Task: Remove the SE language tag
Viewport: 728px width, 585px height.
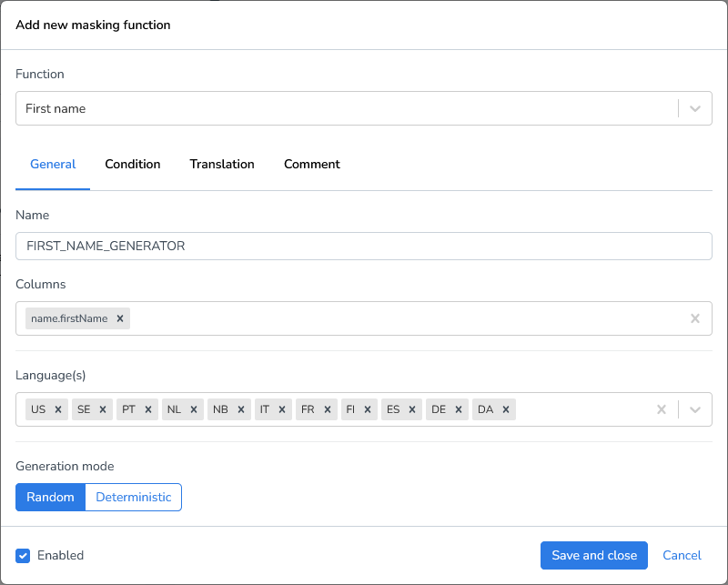Action: pyautogui.click(x=103, y=409)
